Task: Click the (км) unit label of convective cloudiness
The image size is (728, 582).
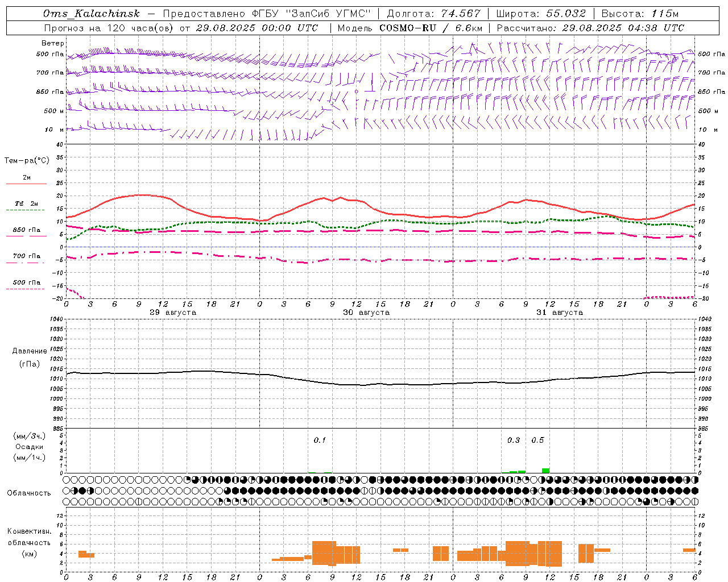Action: pyautogui.click(x=29, y=554)
